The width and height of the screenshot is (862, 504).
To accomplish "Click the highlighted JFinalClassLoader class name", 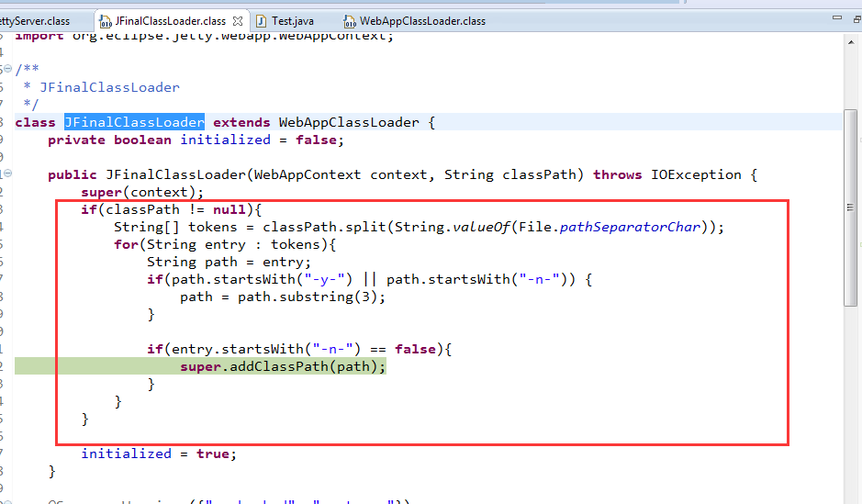I will (134, 122).
